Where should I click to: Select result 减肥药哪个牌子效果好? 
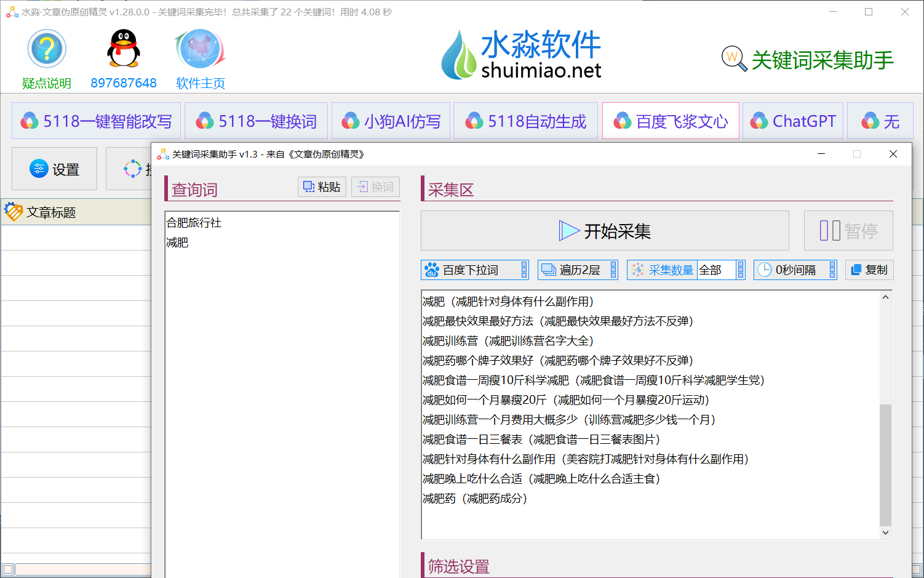coord(558,361)
